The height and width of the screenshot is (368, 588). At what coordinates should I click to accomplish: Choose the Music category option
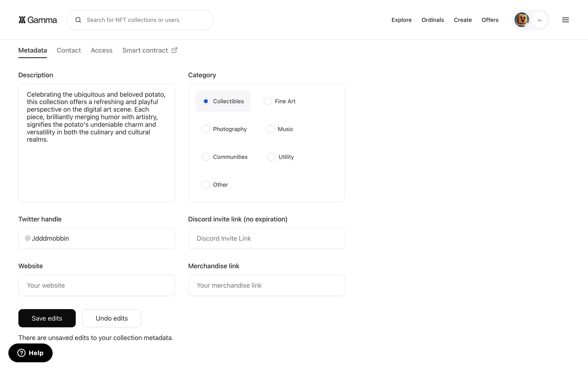[270, 129]
